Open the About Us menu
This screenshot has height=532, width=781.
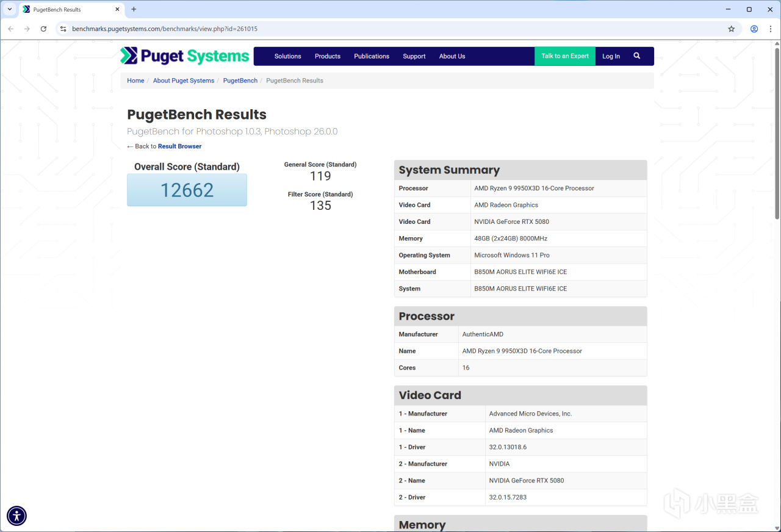452,56
